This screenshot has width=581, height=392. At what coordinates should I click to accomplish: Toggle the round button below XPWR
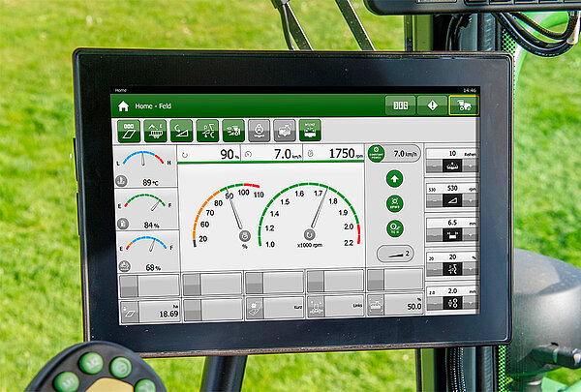(394, 228)
